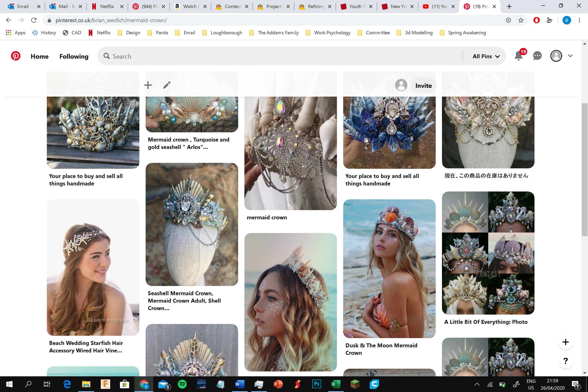This screenshot has width=588, height=392.
Task: Enable the site security padlock info
Action: pyautogui.click(x=49, y=20)
